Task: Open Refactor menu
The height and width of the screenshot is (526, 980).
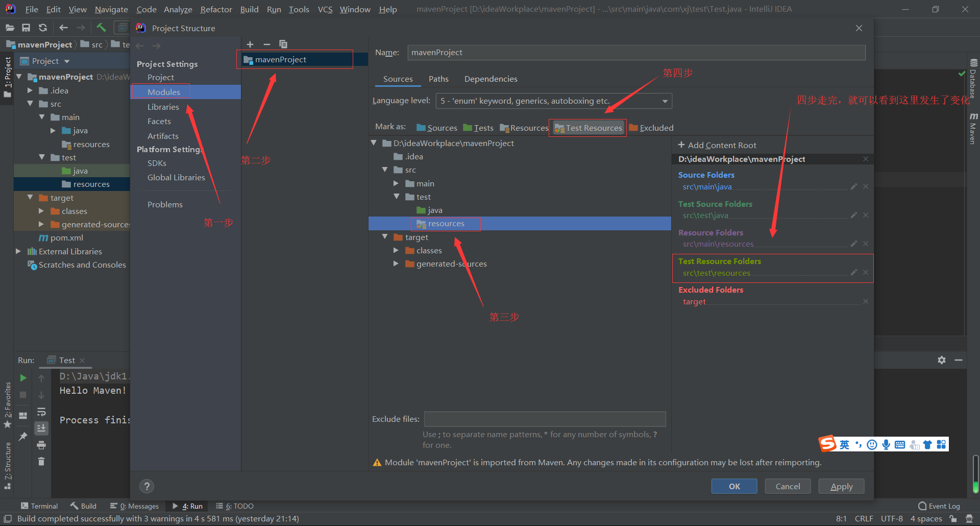Action: [x=216, y=9]
